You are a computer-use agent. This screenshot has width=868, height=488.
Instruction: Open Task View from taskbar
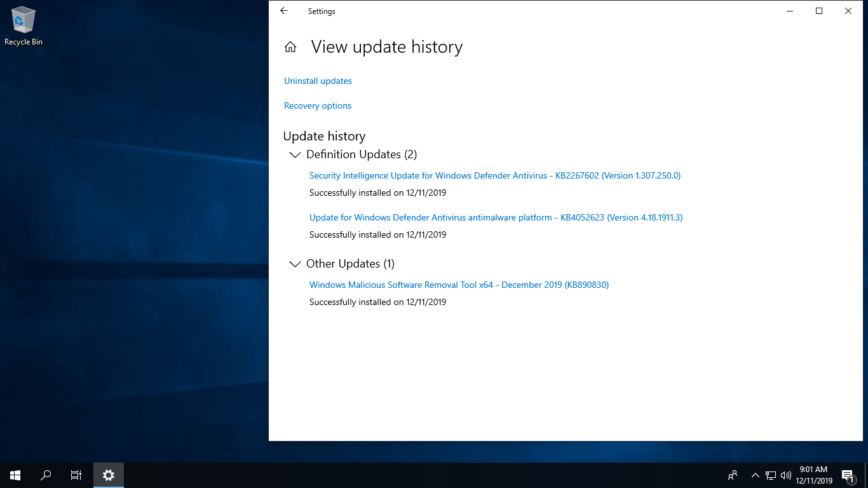(x=76, y=475)
